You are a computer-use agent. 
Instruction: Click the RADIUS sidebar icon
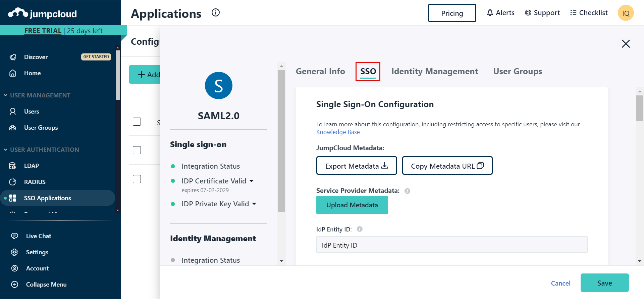click(x=13, y=182)
